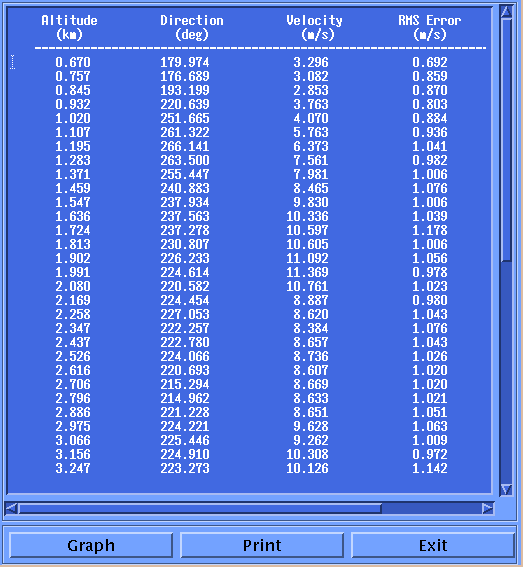
Task: Click velocity value 11.369
Action: tap(307, 272)
